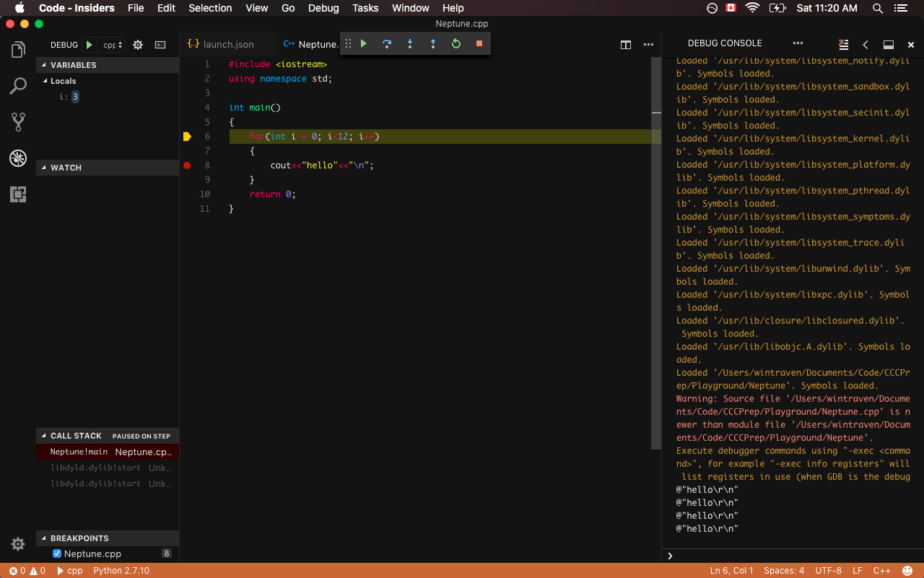The image size is (924, 578).
Task: Clear the Debug Console output
Action: coord(843,43)
